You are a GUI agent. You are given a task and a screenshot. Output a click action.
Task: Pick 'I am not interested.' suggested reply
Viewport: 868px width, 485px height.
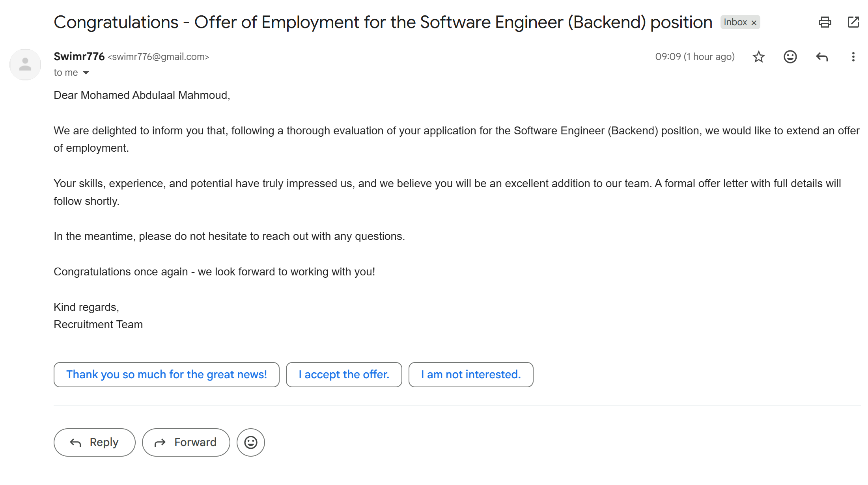[471, 375]
